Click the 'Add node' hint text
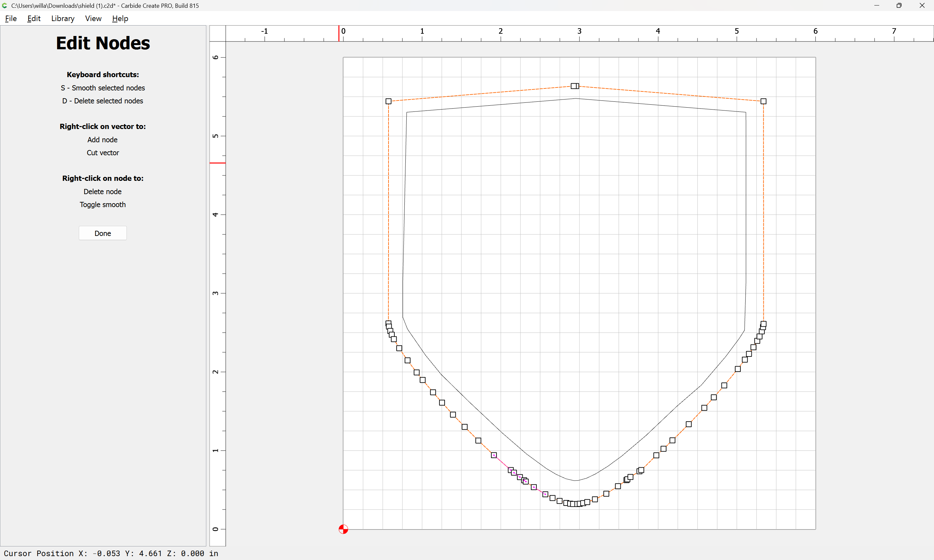The height and width of the screenshot is (560, 934). [103, 140]
